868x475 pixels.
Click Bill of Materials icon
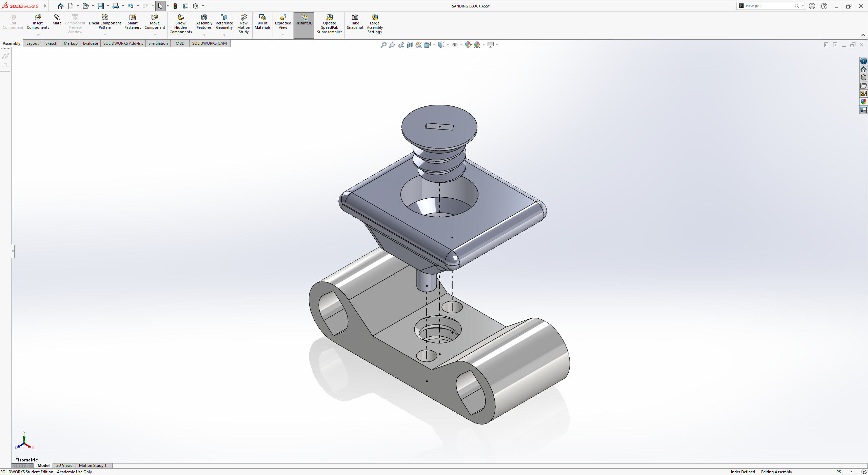point(262,18)
